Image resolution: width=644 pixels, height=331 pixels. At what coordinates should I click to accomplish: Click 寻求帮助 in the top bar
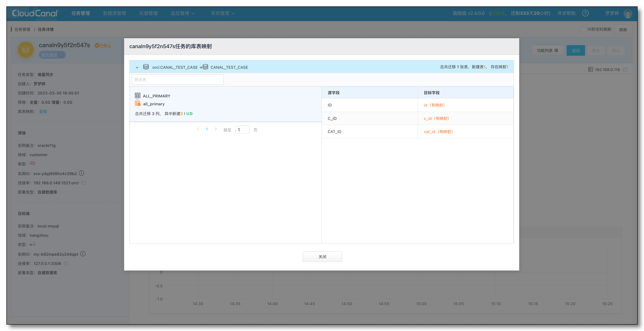(x=566, y=13)
